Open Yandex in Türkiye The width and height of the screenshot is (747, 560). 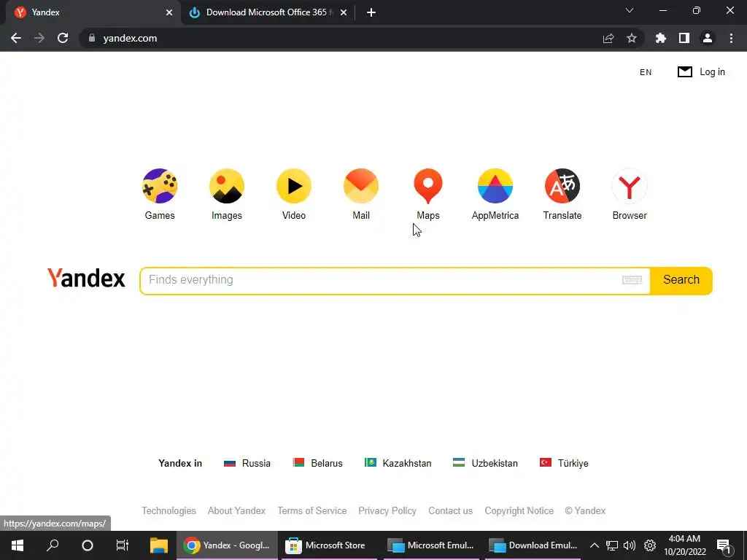coord(564,463)
